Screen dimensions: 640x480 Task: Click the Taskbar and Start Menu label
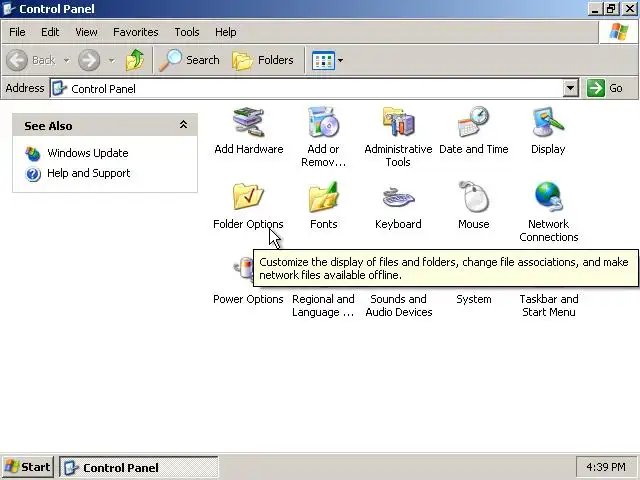click(x=549, y=305)
